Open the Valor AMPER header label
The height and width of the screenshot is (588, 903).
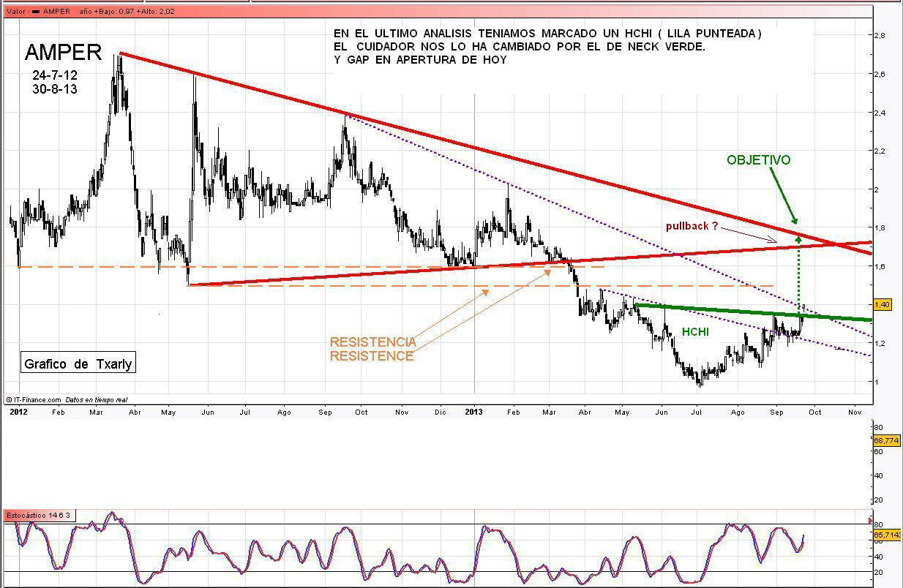(38, 12)
